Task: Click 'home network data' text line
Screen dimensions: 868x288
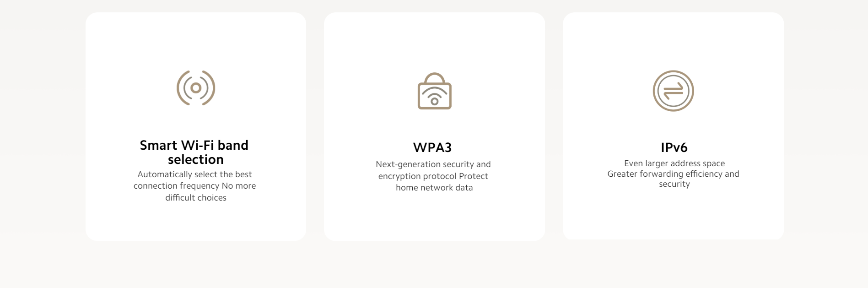Action: point(434,188)
